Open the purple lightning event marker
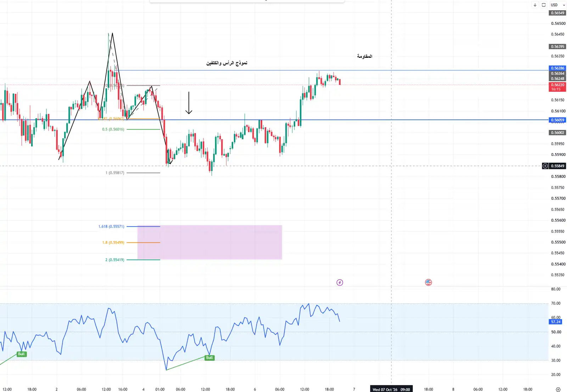 coord(339,282)
